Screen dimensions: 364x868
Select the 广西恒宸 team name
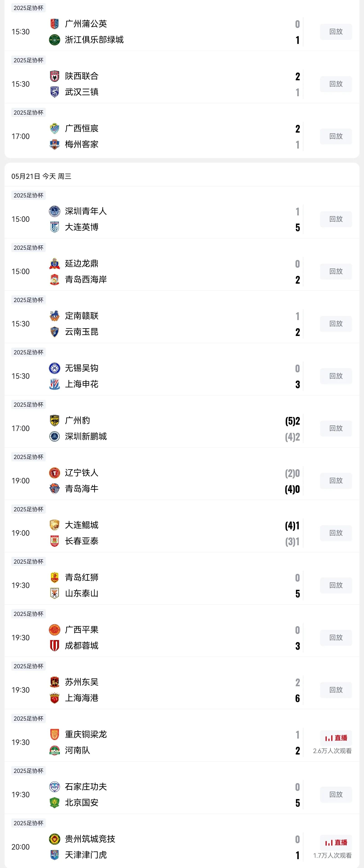pyautogui.click(x=82, y=128)
